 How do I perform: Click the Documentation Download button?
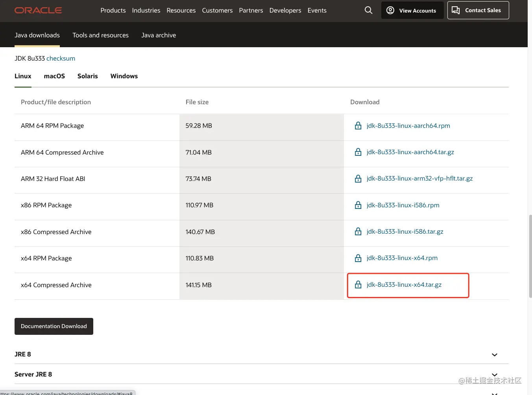[54, 326]
